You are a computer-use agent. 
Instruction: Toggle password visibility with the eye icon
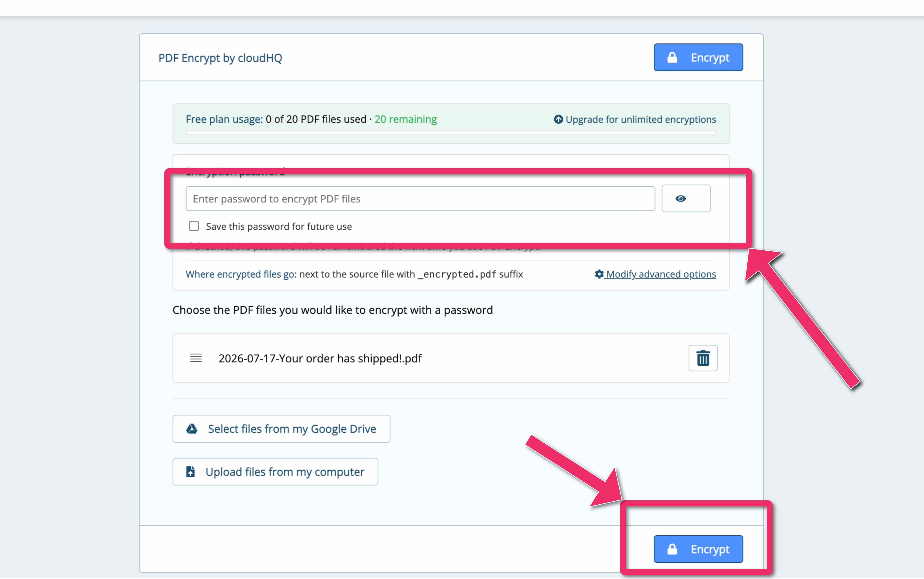[686, 198]
